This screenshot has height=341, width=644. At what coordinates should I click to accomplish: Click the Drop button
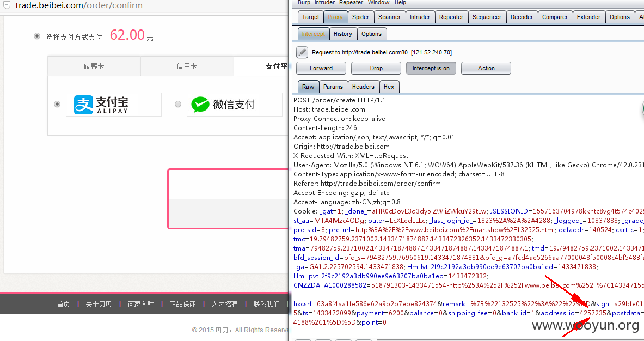click(x=376, y=68)
